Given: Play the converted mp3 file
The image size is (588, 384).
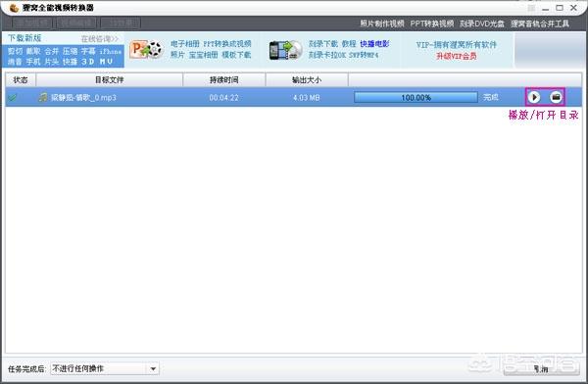Looking at the screenshot, I should [534, 98].
